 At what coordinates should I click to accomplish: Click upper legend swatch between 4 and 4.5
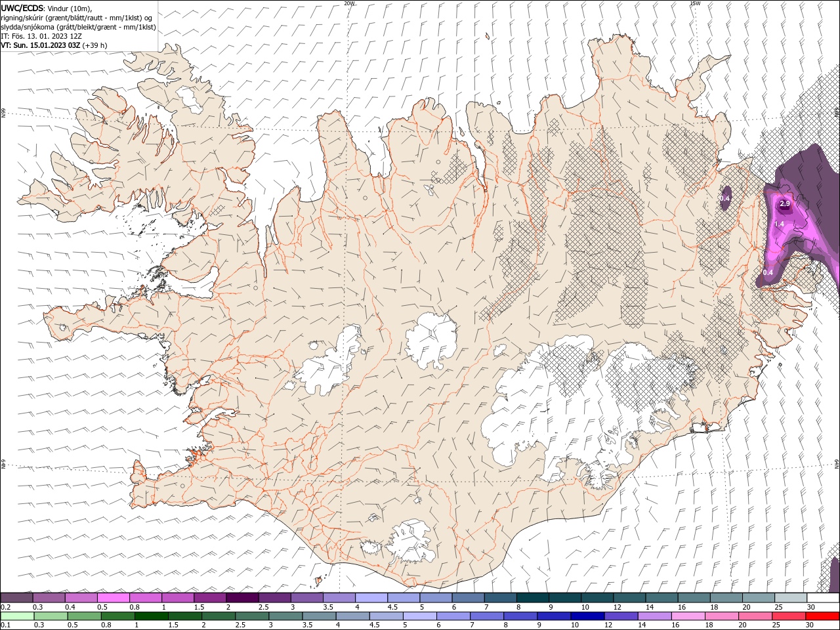[x=371, y=598]
